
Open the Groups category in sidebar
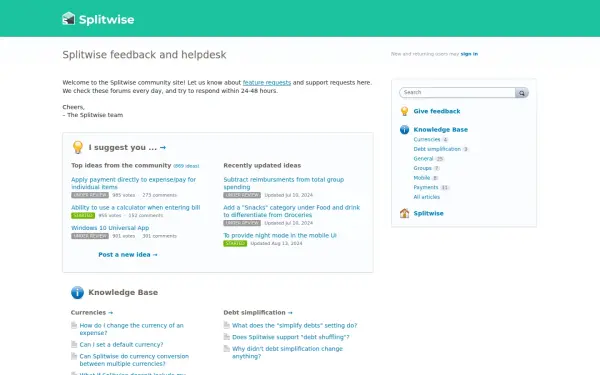(422, 168)
